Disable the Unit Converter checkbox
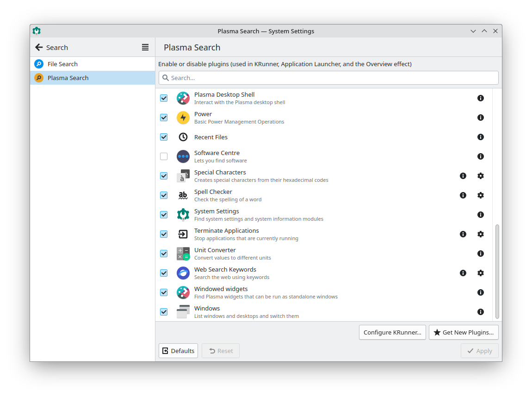Screen dimensions: 532x397 click(164, 254)
